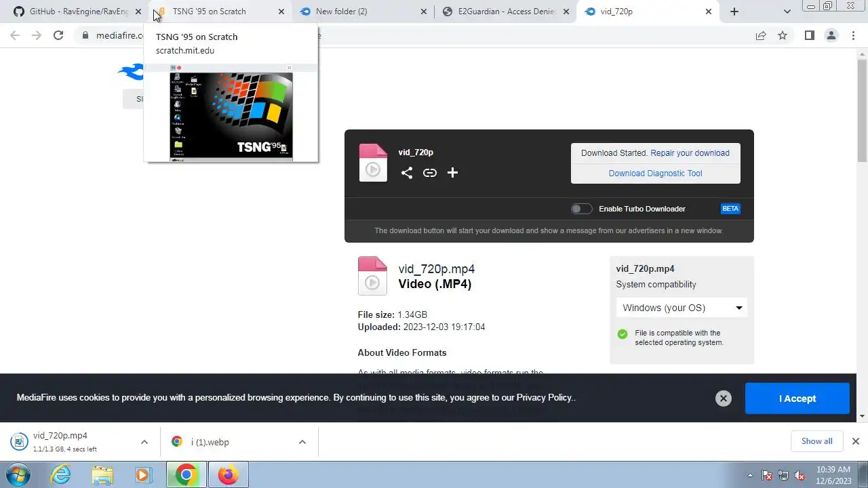Close the New folder (2) tab
The width and height of the screenshot is (868, 488).
424,12
